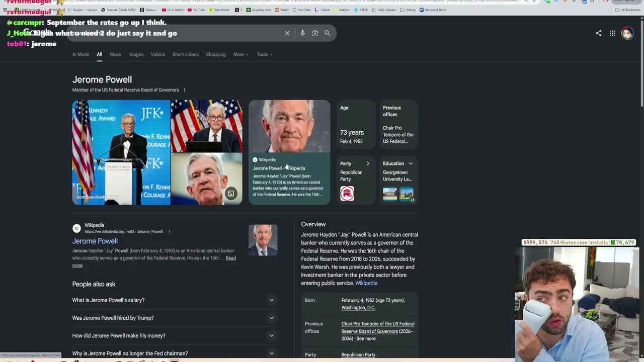644x362 pixels.
Task: Open the X bookmark
Action: click(238, 10)
